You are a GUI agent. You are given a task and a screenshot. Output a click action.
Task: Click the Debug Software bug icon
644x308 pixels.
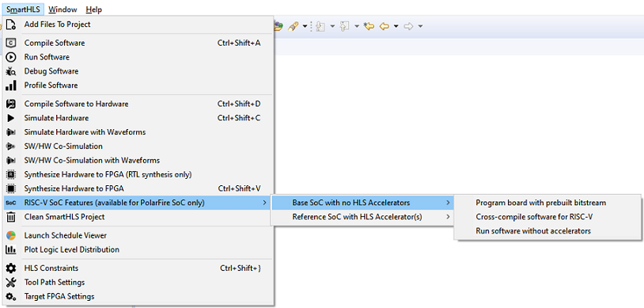(11, 71)
